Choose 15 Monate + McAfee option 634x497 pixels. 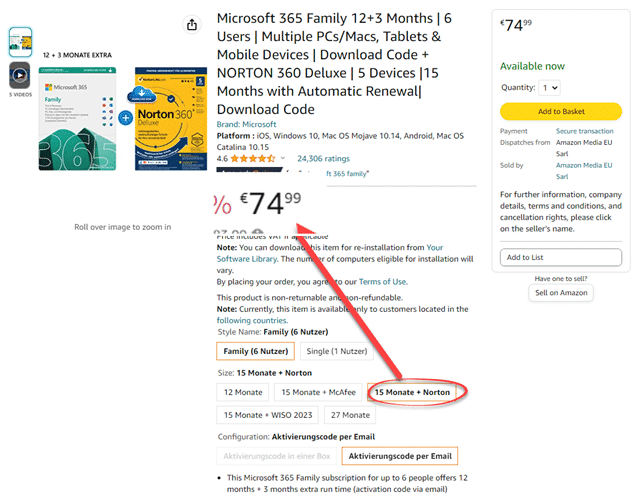(x=316, y=392)
